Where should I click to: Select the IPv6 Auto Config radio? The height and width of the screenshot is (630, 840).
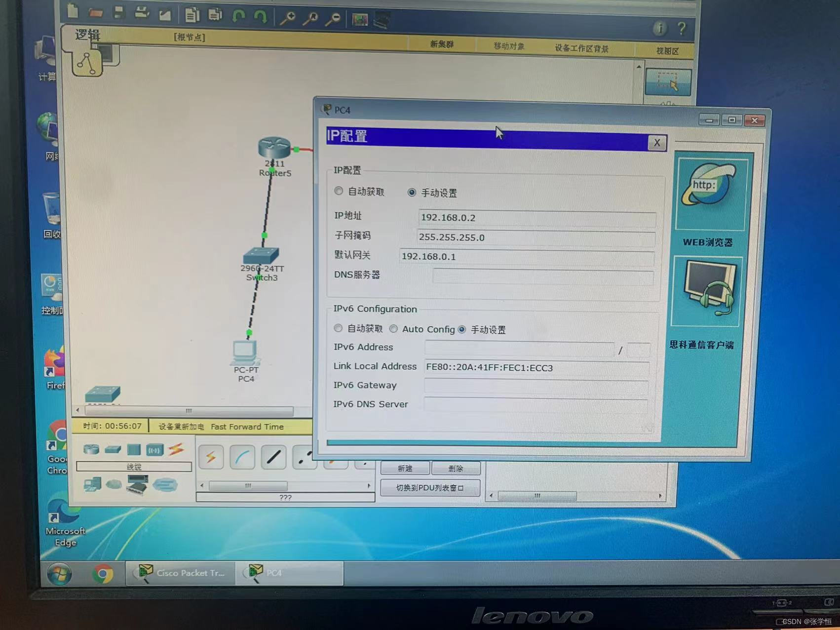[x=393, y=329]
